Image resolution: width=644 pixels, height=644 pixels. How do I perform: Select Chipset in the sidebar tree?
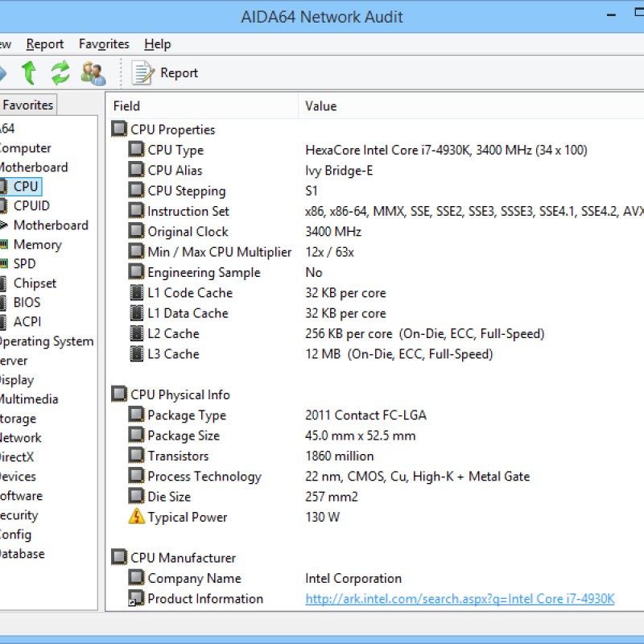click(35, 283)
